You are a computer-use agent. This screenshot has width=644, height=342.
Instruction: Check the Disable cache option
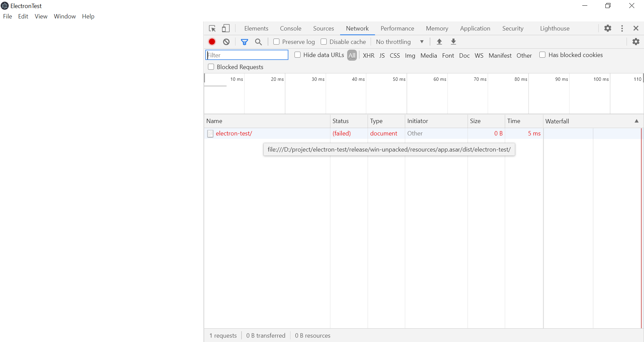coord(324,42)
